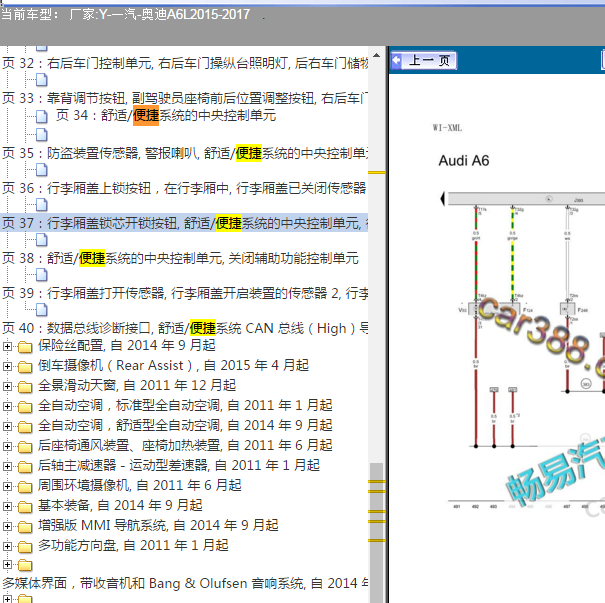
Task: Click folder icon of 基本装备
Action: [x=25, y=507]
